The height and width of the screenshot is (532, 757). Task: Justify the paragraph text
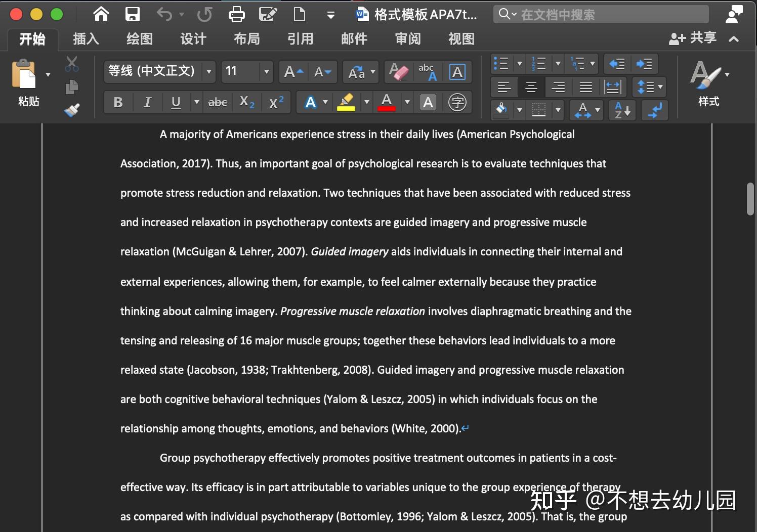(x=586, y=87)
